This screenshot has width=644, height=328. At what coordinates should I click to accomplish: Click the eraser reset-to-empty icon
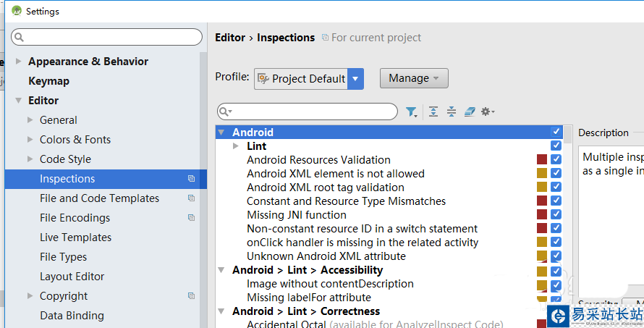pyautogui.click(x=470, y=112)
